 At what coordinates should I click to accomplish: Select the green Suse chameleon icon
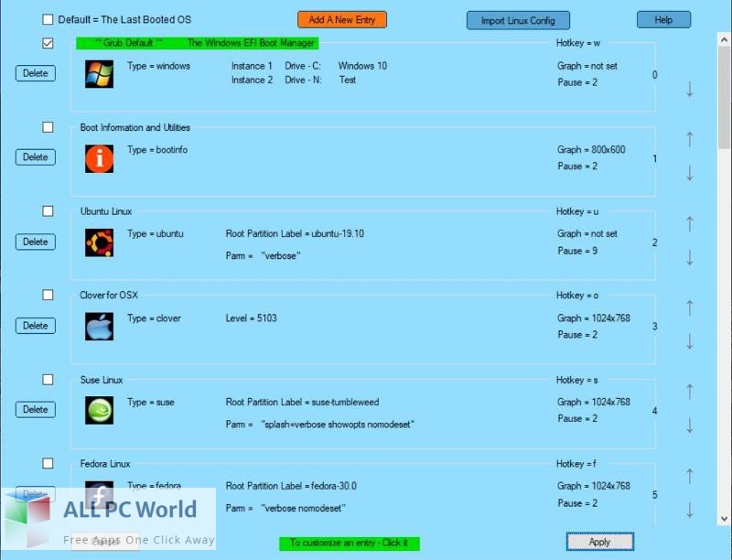pos(99,410)
